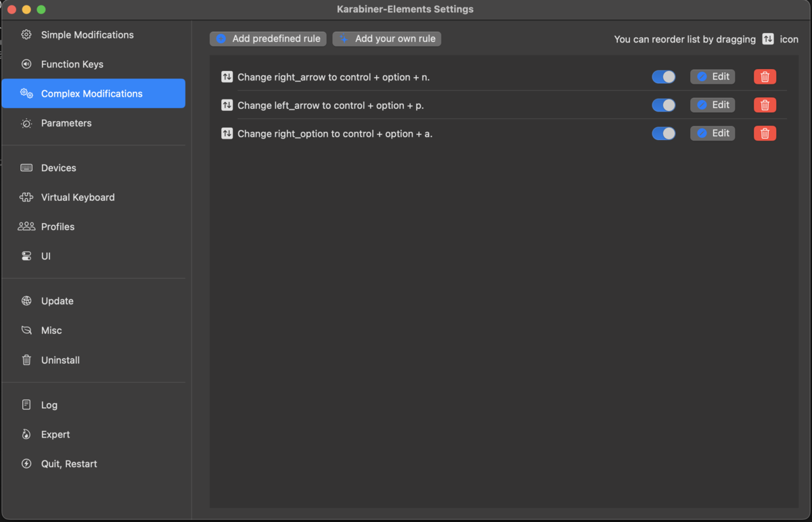812x522 pixels.
Task: Click reorder icon in header hint
Action: tap(768, 39)
